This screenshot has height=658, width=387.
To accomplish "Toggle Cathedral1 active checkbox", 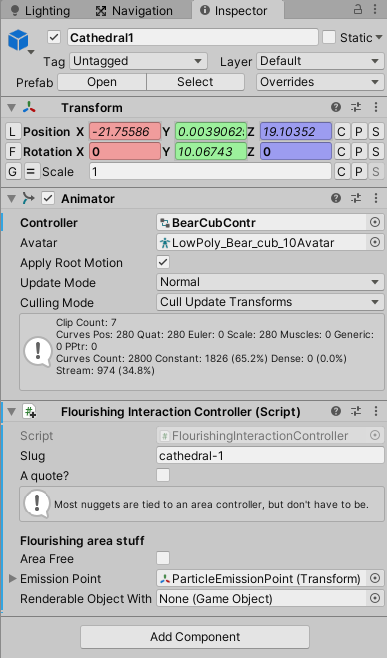I will pos(54,37).
